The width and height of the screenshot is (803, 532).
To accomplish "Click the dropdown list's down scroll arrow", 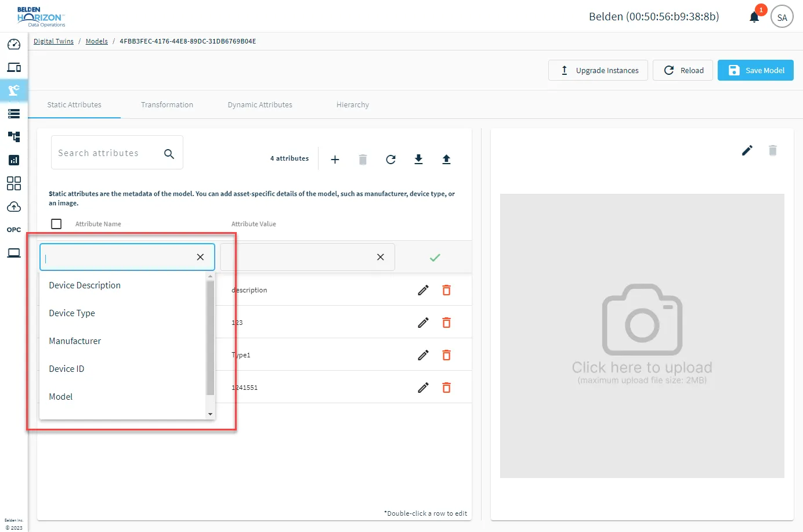I will tap(210, 414).
